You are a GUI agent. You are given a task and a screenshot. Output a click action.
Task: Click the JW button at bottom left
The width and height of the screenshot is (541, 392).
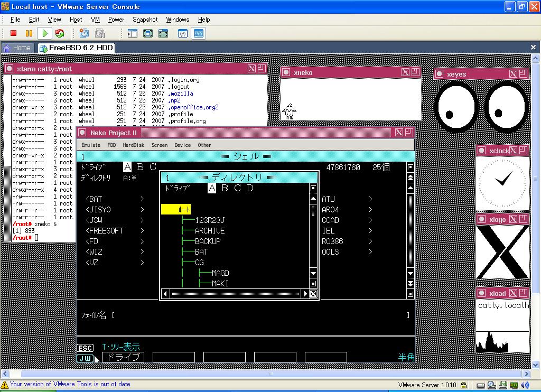coord(85,358)
